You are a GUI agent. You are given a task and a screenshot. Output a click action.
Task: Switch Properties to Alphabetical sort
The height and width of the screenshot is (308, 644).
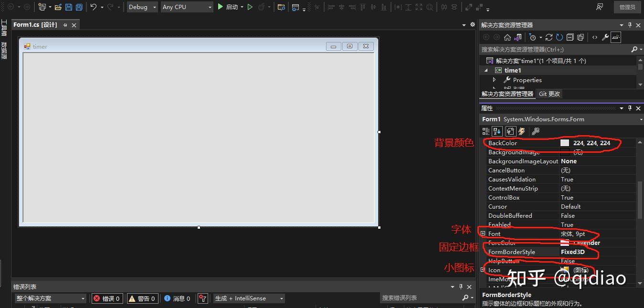497,131
